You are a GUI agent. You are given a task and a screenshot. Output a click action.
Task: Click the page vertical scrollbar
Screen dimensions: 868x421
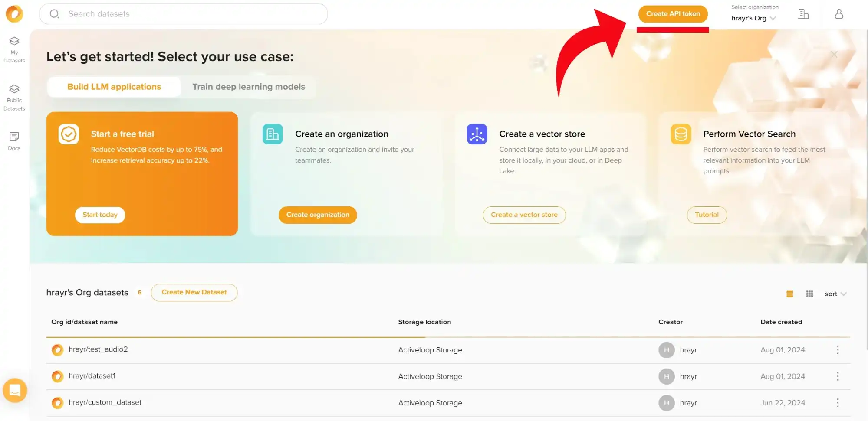click(x=866, y=189)
